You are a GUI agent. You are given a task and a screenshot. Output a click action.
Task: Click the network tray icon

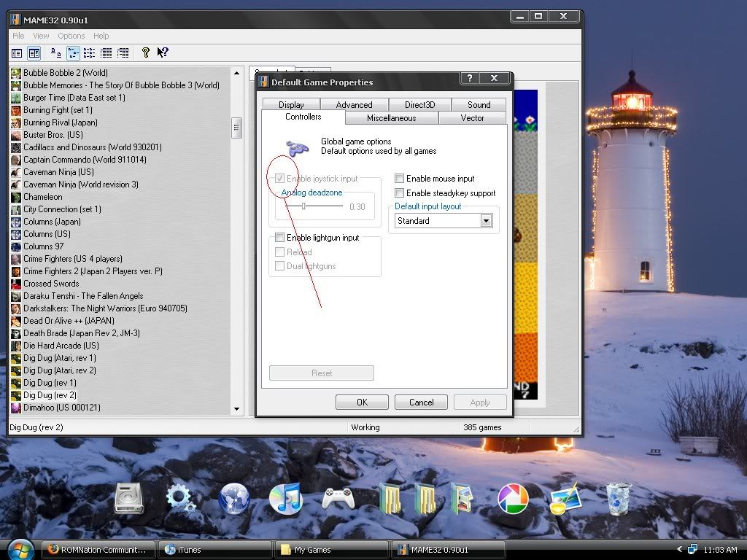tap(692, 550)
